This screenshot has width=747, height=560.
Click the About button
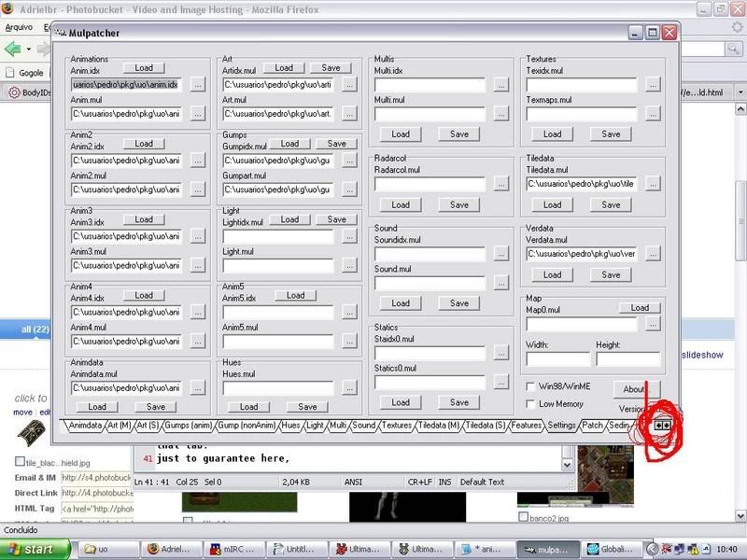point(635,389)
